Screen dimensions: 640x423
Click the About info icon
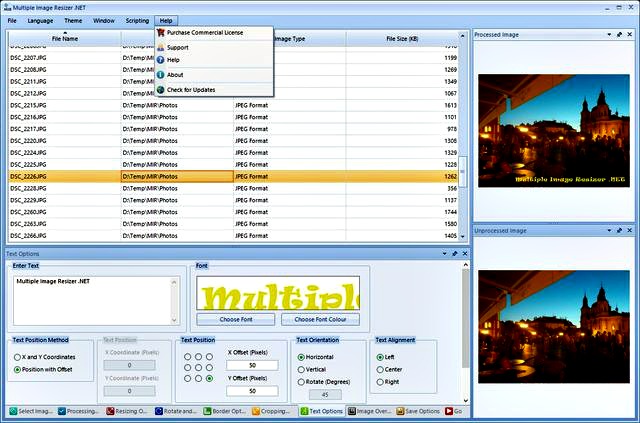(160, 75)
